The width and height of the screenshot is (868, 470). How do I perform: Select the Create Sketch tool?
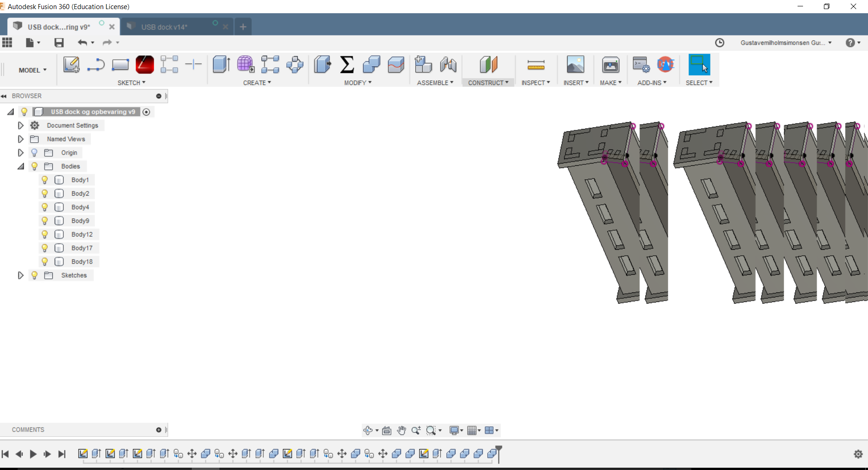[x=70, y=64]
